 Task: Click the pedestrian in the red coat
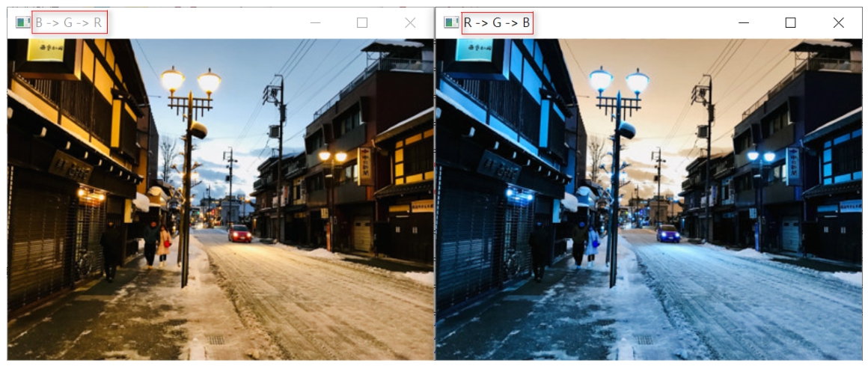click(x=164, y=245)
